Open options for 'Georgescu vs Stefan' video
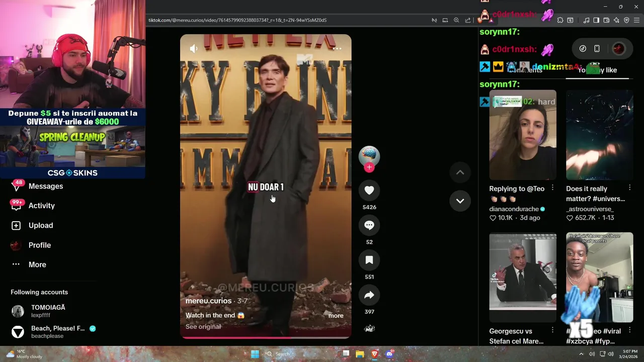This screenshot has height=362, width=644. pyautogui.click(x=552, y=330)
